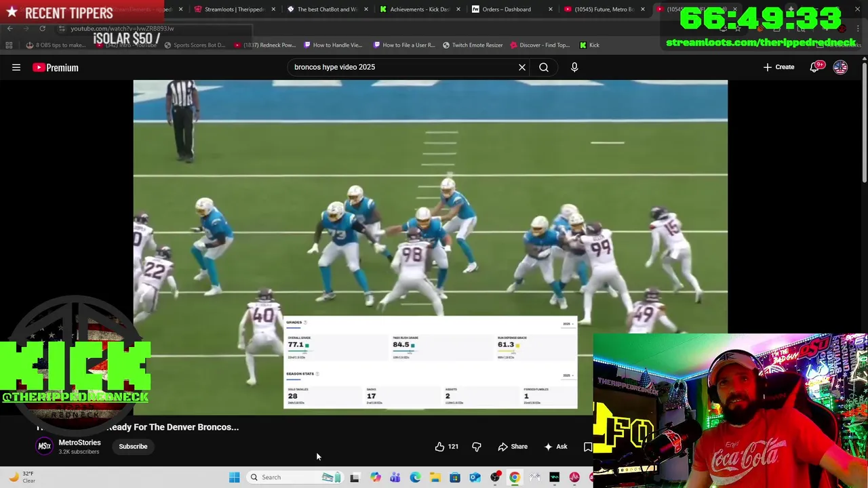Screen dimensions: 868x488
Task: Switch to (10545) Future, Metro Boomin tab
Action: click(604, 9)
